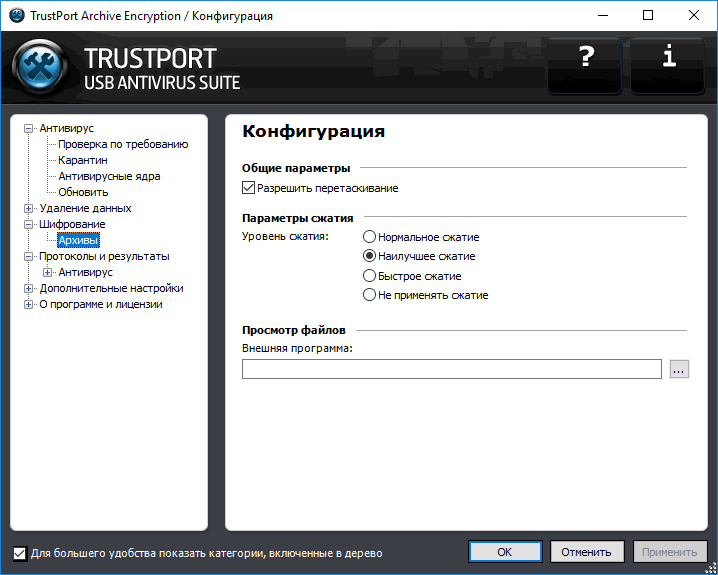Select Нормальное сжатие radio option
The width and height of the screenshot is (718, 575).
(x=369, y=237)
